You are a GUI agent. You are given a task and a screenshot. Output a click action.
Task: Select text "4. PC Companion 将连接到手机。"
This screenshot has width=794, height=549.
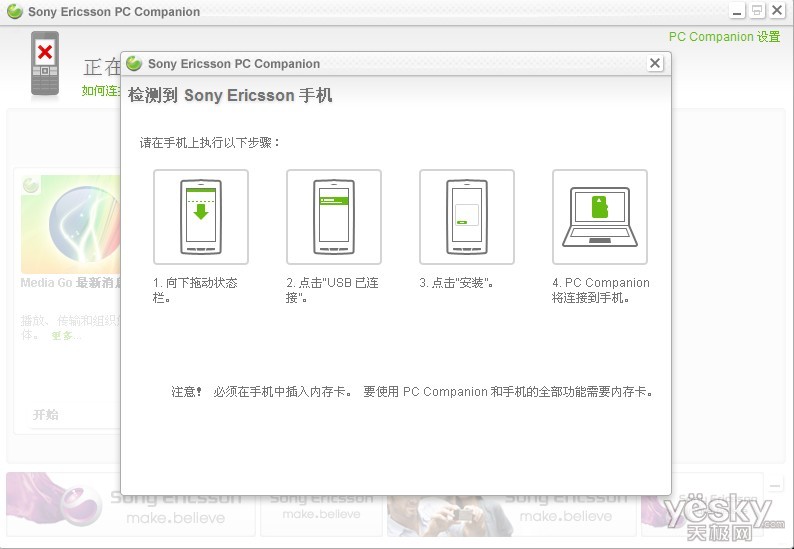601,290
